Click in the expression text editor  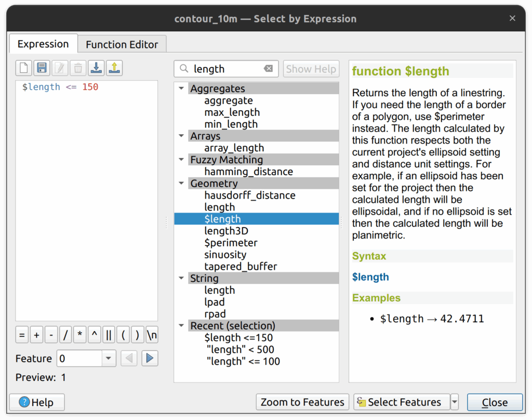coord(87,200)
